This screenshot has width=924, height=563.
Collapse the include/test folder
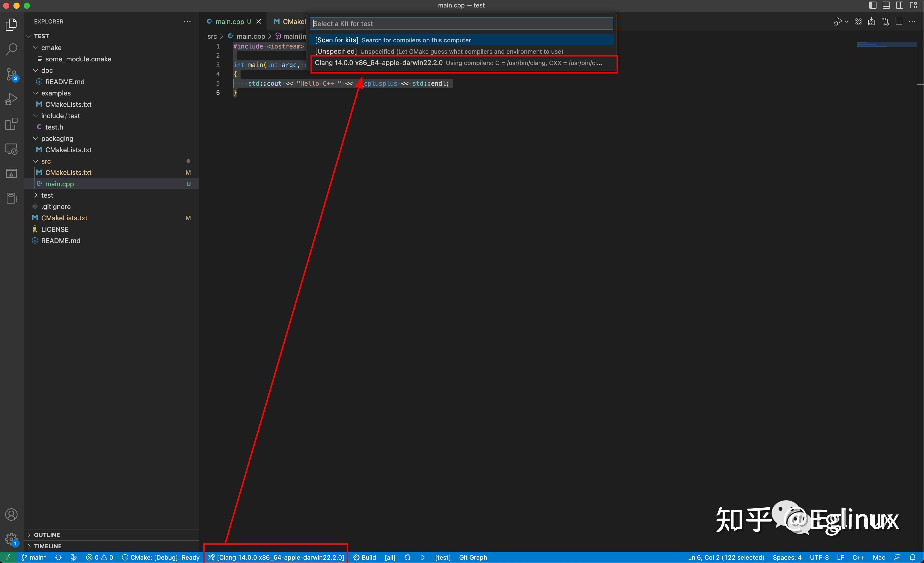[36, 116]
